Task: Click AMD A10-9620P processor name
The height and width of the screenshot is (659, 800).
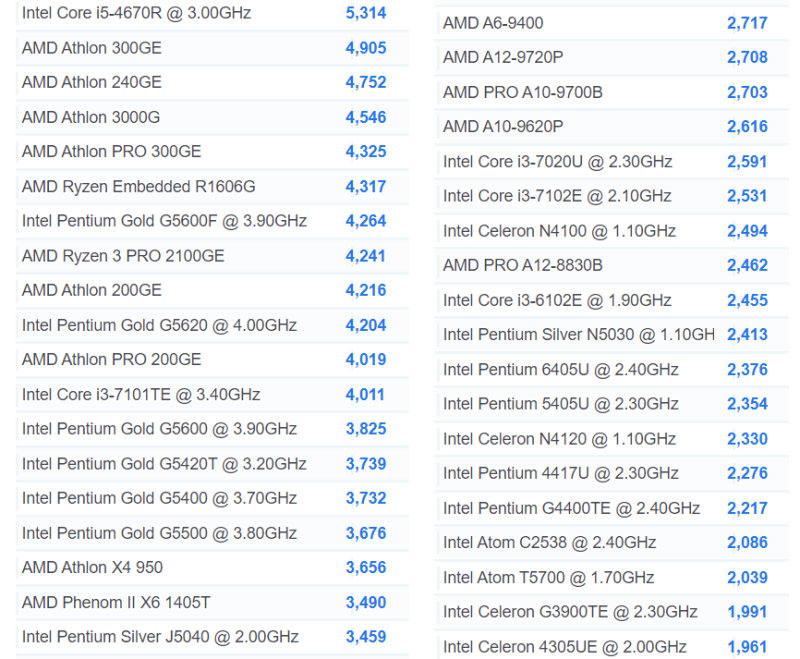Action: pos(503,127)
